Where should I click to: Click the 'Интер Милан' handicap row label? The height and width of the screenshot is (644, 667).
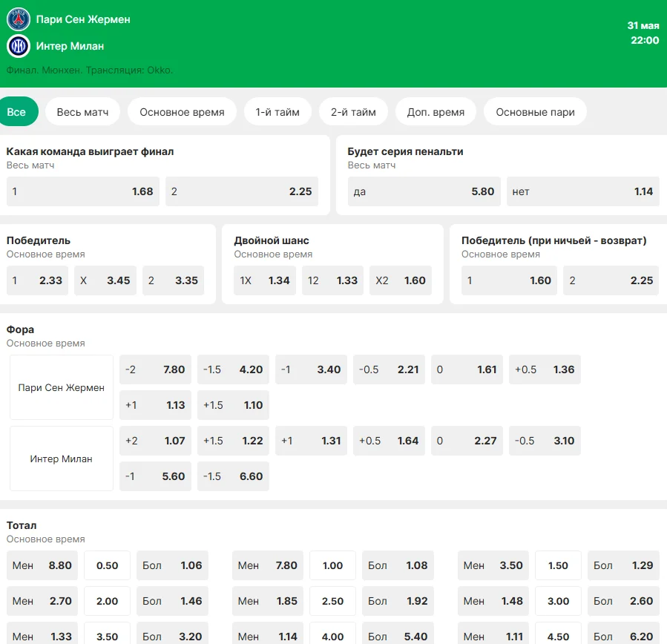(62, 459)
